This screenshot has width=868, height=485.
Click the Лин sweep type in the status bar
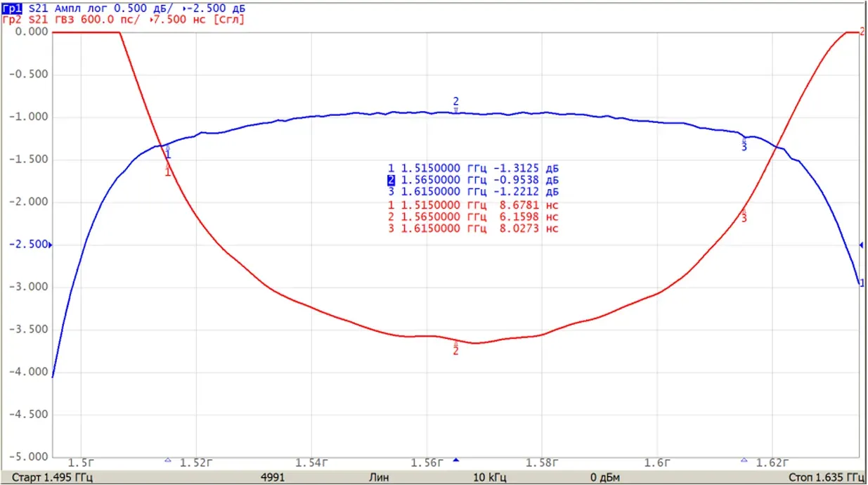[x=379, y=477]
